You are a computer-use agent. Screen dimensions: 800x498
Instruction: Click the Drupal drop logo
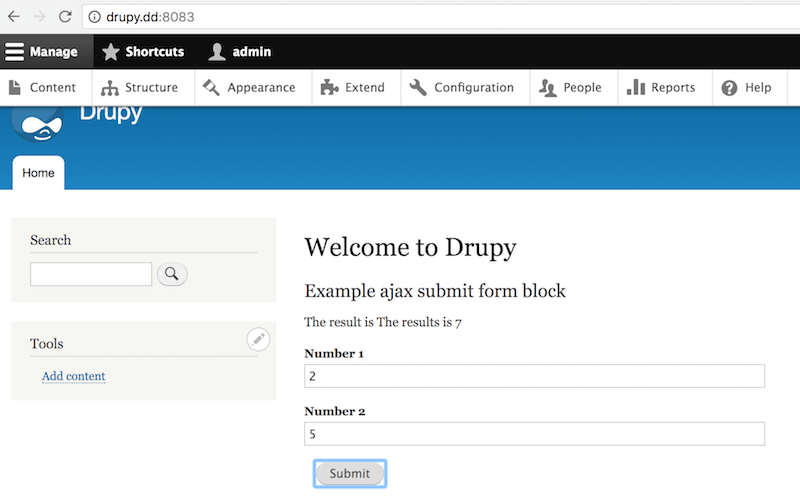[38, 124]
